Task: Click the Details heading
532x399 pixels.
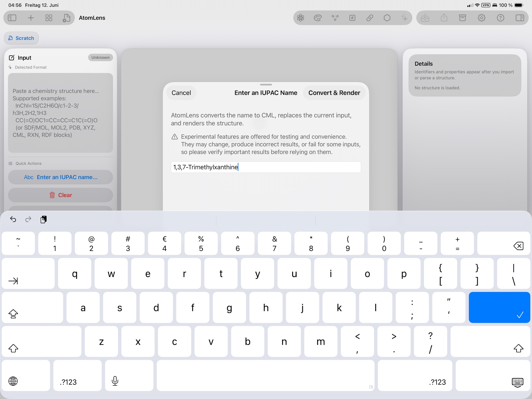Action: click(424, 64)
